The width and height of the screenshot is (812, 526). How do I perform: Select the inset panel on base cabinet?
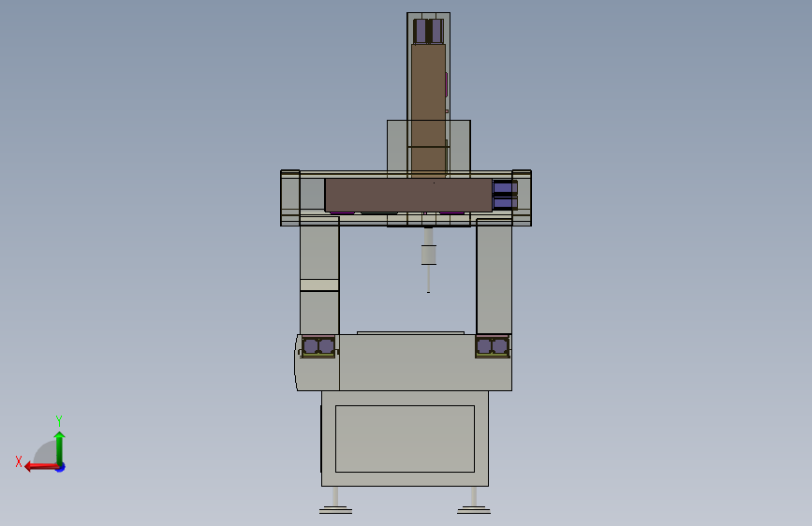[x=405, y=439]
